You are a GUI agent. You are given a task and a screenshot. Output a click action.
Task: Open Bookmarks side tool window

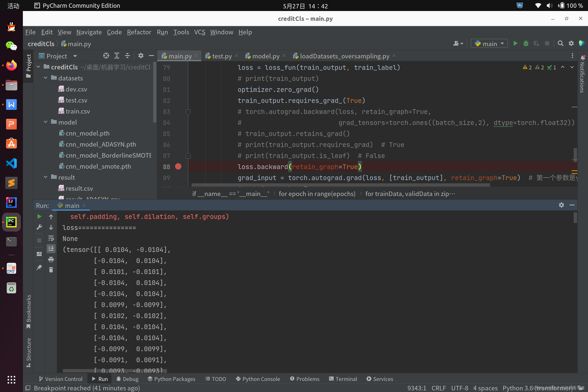point(29,312)
